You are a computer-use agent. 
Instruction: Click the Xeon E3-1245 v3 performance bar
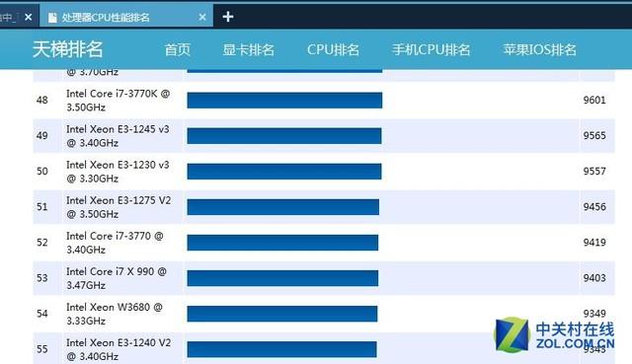[284, 136]
